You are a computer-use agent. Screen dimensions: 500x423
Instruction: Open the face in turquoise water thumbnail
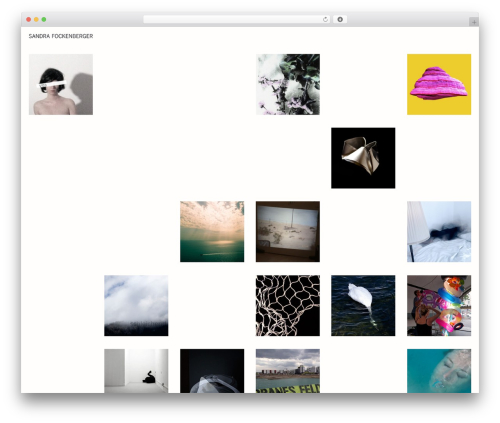439,371
